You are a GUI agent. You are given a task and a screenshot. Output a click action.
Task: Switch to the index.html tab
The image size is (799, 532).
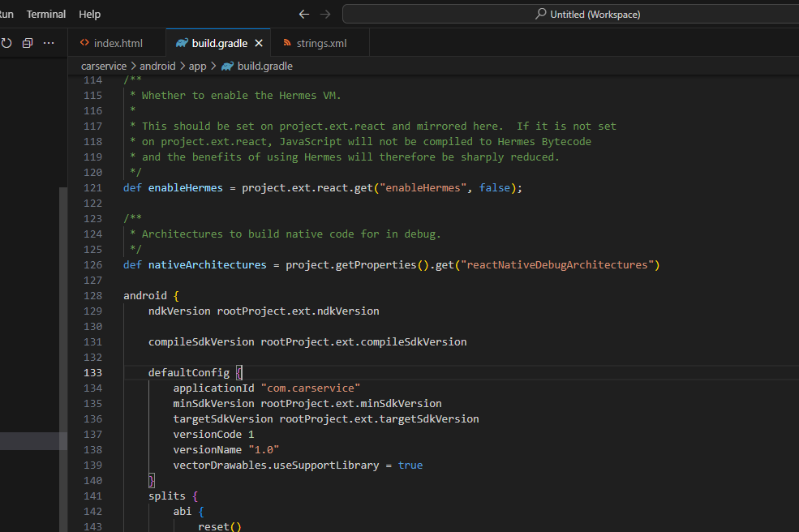(x=117, y=43)
